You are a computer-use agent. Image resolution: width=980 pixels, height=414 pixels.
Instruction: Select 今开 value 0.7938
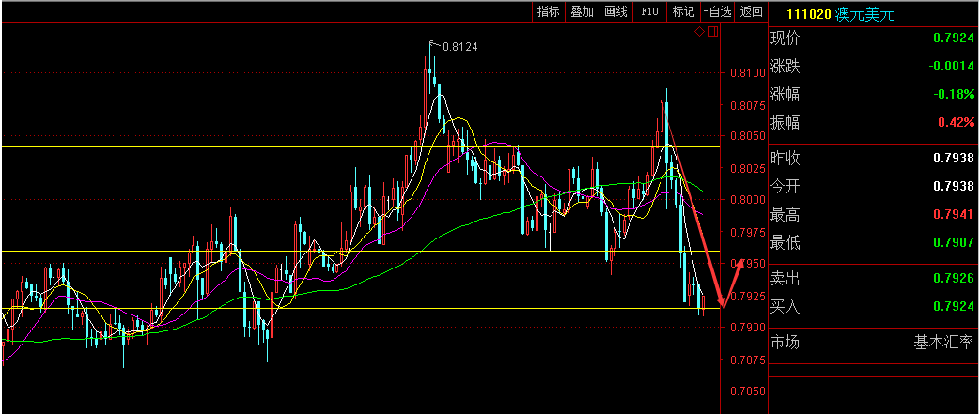point(954,186)
